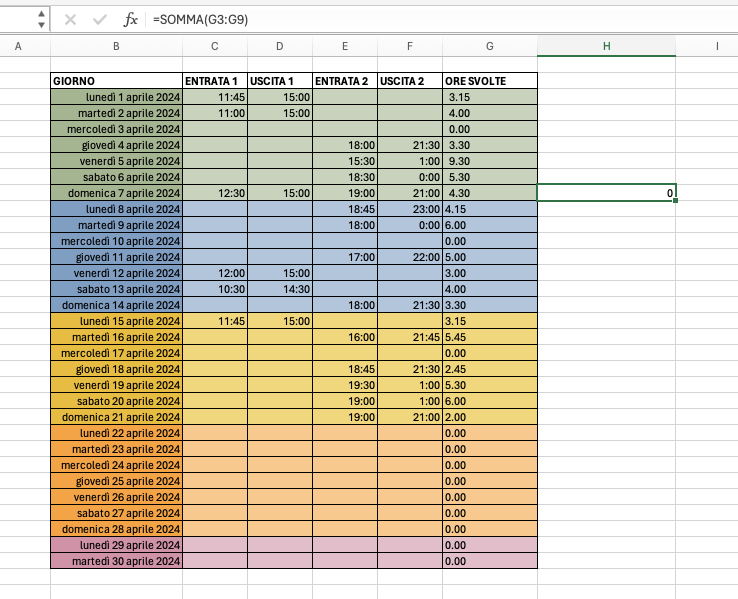
Task: Select the 2.45 hours value for giovedì 18 aprile
Action: point(490,369)
